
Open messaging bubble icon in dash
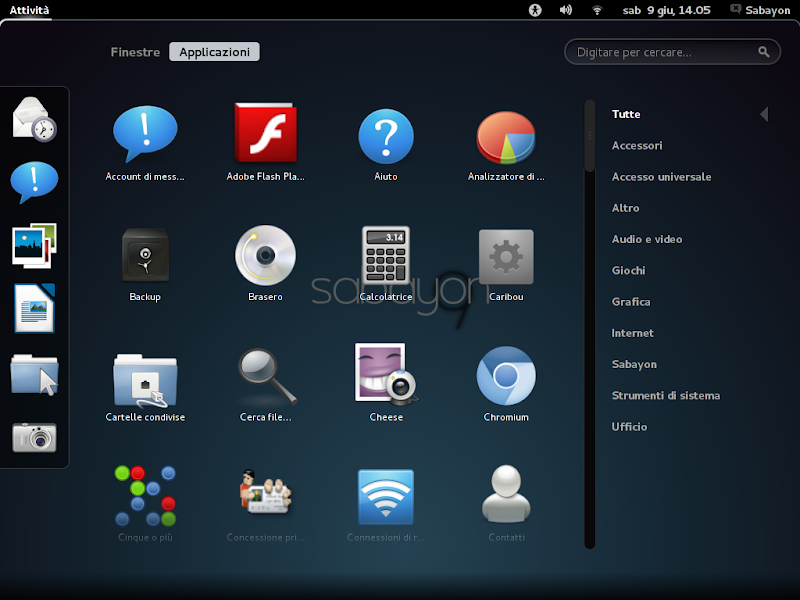tap(34, 182)
